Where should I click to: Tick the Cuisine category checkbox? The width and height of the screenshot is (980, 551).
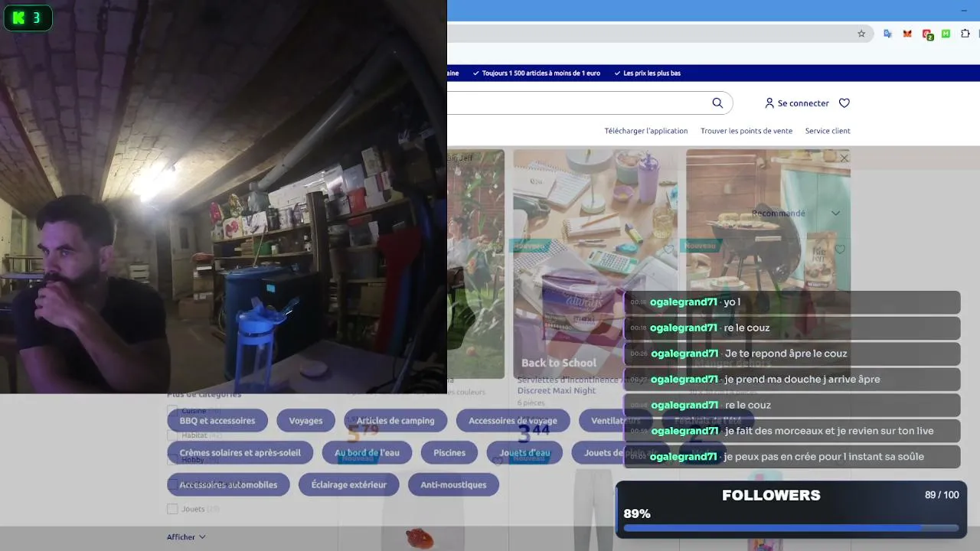point(172,411)
